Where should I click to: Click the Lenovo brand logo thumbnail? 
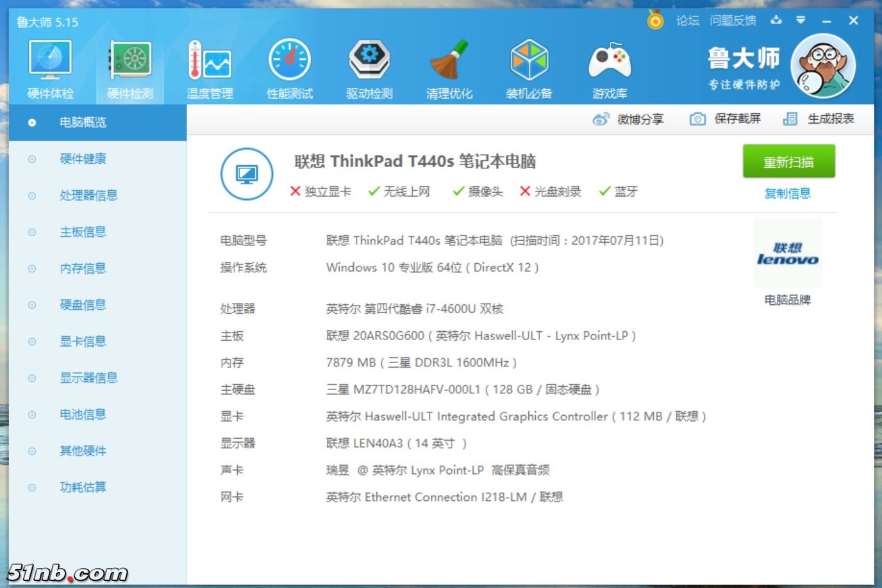pyautogui.click(x=787, y=254)
